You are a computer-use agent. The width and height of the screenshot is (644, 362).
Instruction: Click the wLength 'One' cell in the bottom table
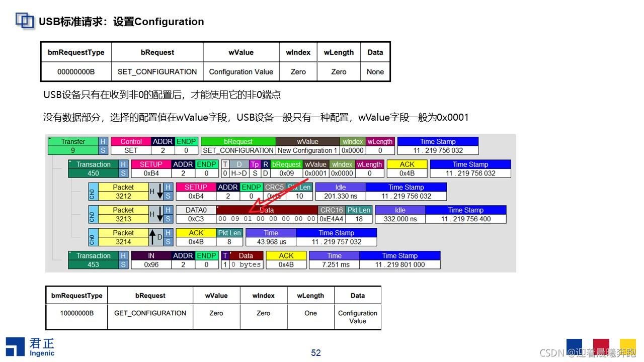point(310,316)
